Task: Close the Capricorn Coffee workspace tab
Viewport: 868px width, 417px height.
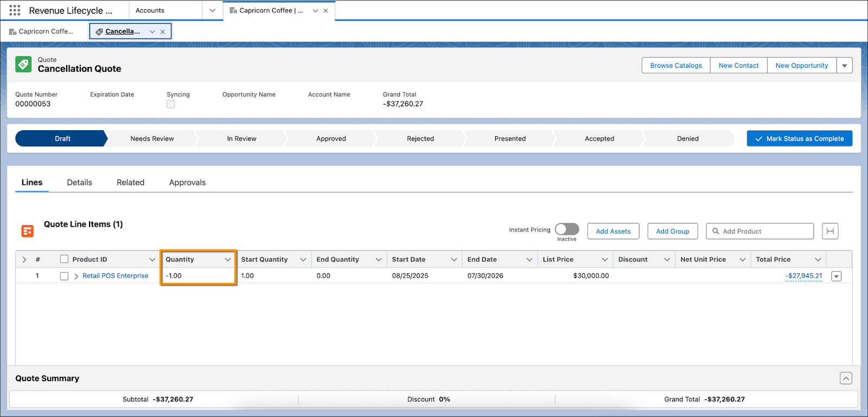Action: tap(325, 10)
